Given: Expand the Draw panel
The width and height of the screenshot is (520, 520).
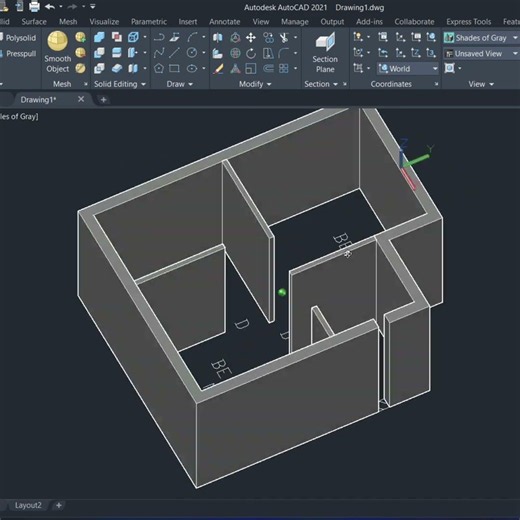Looking at the screenshot, I should click(179, 84).
